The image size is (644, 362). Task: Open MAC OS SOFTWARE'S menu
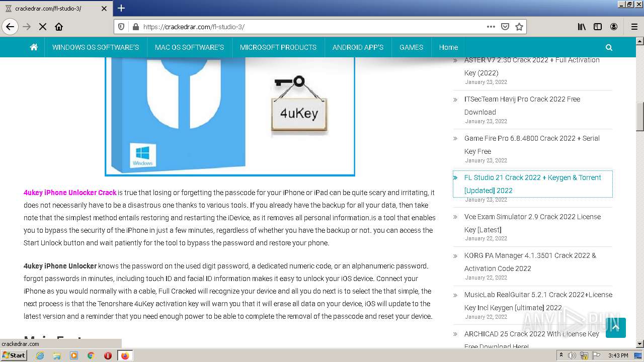click(189, 47)
